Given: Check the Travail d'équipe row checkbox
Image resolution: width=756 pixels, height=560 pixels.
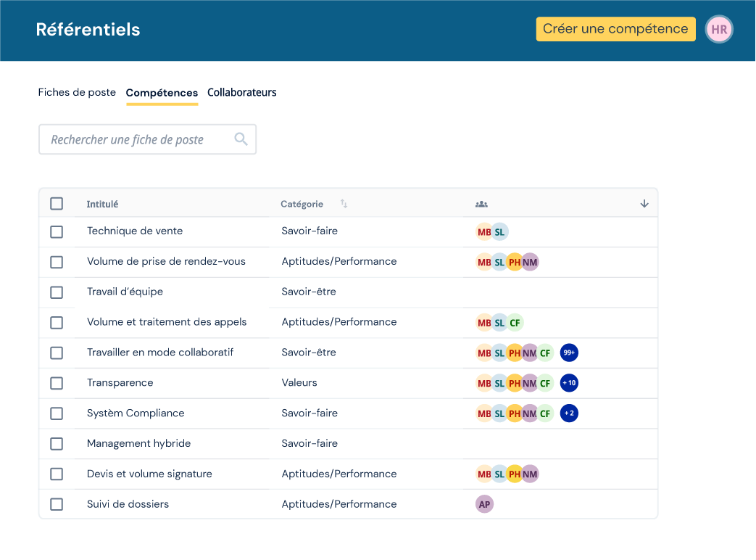Looking at the screenshot, I should tap(57, 292).
